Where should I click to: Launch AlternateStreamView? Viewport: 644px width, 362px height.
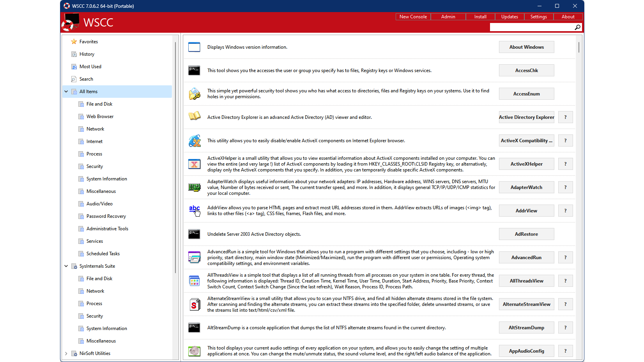click(x=526, y=304)
